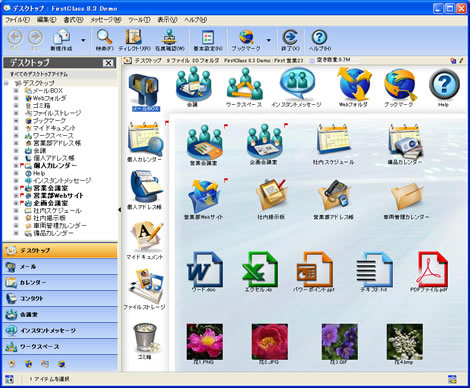Open the メールBOX mailbox icon
This screenshot has width=470, height=388.
coord(145,89)
